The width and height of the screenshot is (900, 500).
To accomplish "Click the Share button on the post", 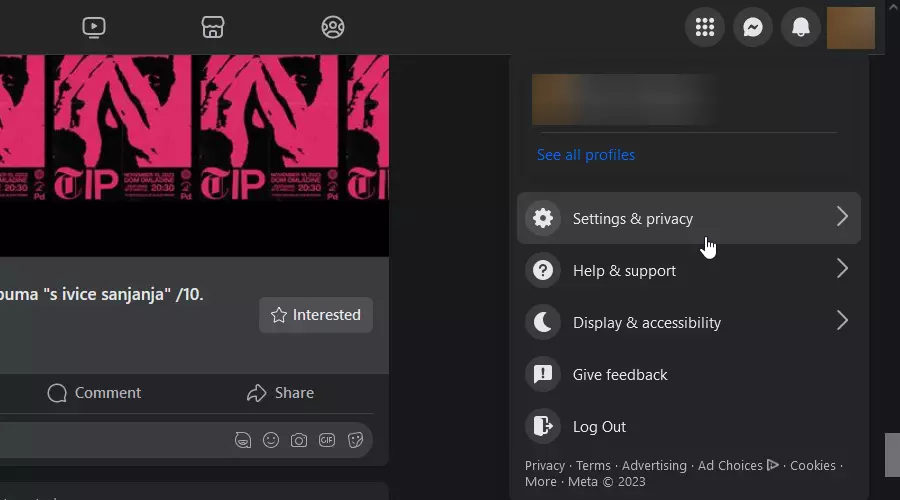I will 281,393.
